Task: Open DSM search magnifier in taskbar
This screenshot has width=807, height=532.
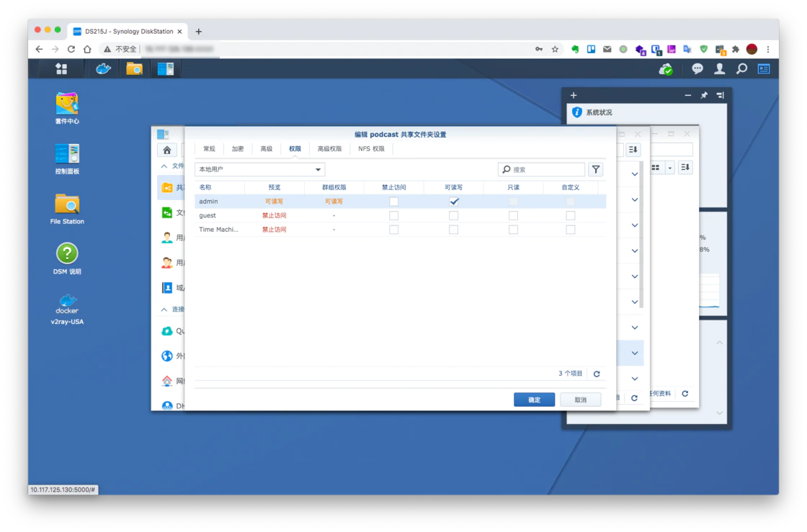Action: pos(741,69)
